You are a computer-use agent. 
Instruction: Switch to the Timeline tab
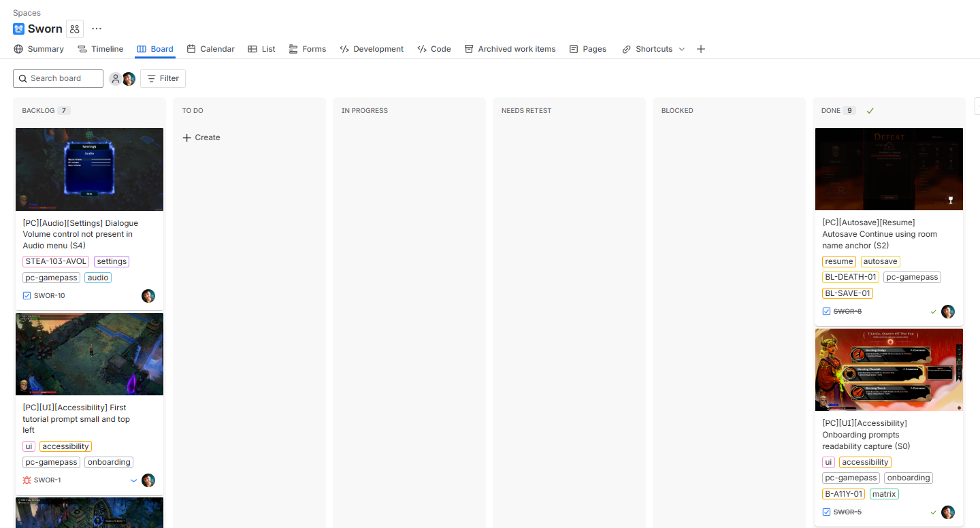[x=100, y=49]
